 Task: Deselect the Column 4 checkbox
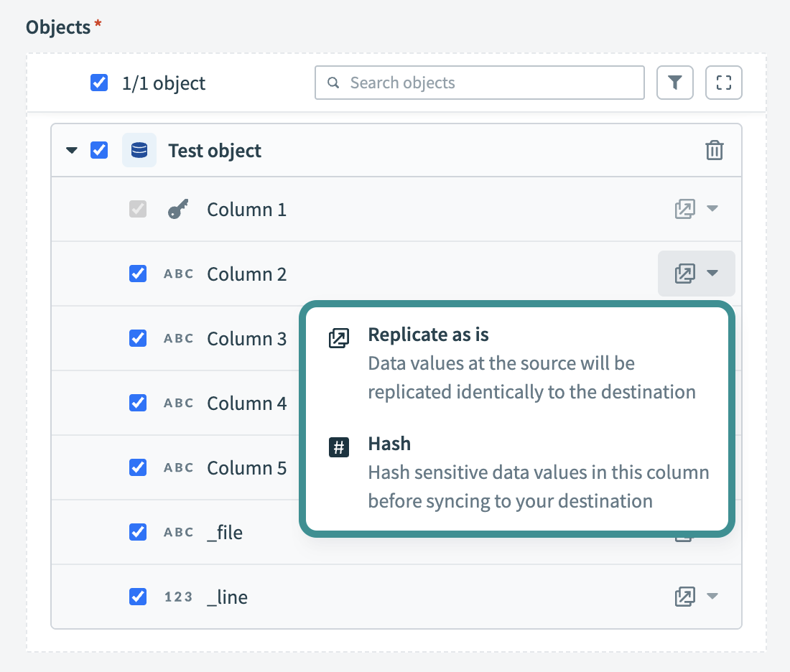coord(137,403)
